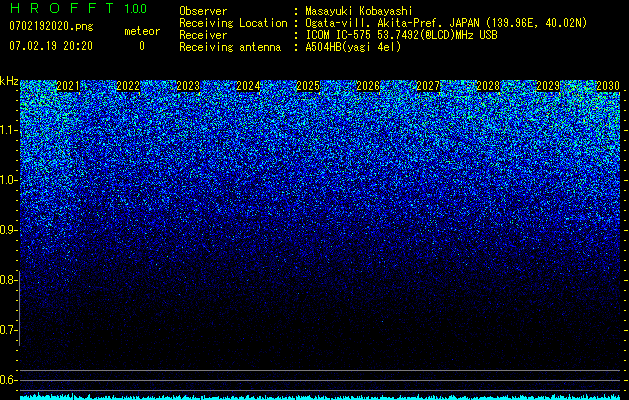Viewport: 629px width, 400px height.
Task: Click the 1.0 frequency axis label
Action: click(x=8, y=180)
